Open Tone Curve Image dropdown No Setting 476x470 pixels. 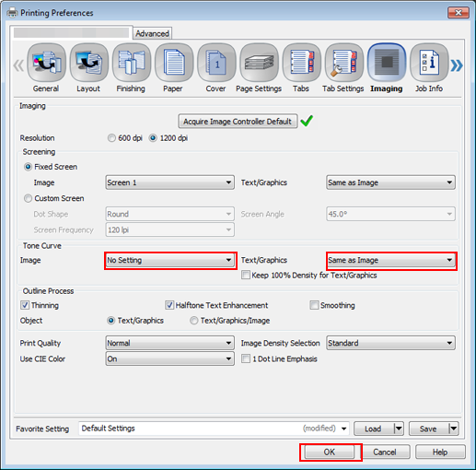click(x=170, y=260)
